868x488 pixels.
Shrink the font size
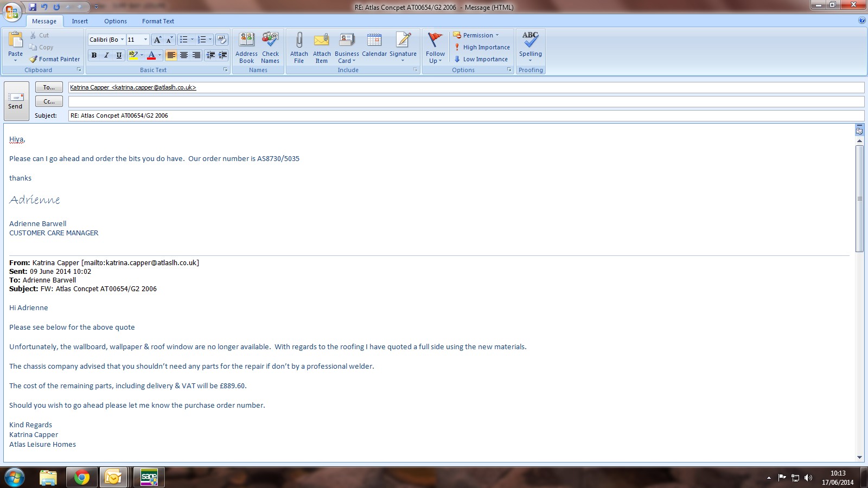tap(169, 40)
